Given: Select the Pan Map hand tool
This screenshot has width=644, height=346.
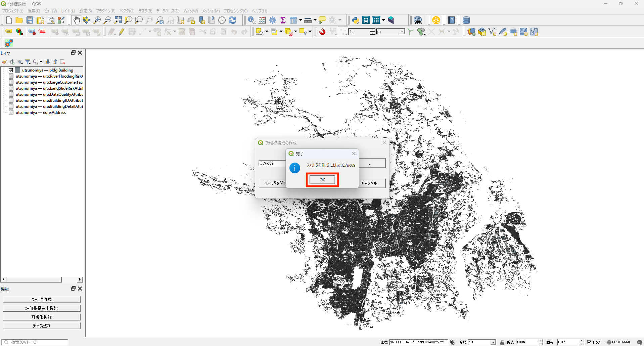Looking at the screenshot, I should [x=77, y=20].
